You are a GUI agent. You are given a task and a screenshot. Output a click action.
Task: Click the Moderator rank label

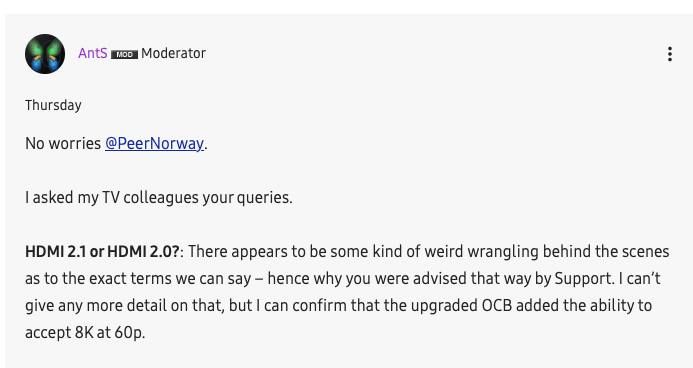point(173,53)
